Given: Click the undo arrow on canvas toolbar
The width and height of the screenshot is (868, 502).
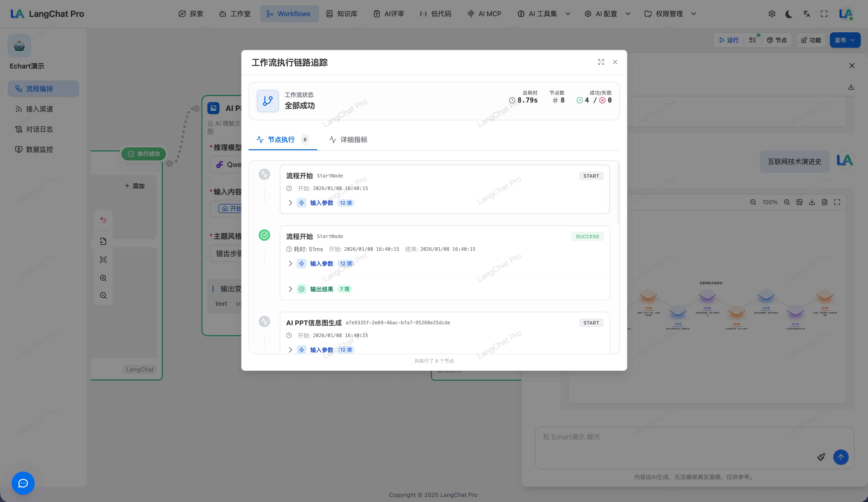Looking at the screenshot, I should click(x=103, y=220).
